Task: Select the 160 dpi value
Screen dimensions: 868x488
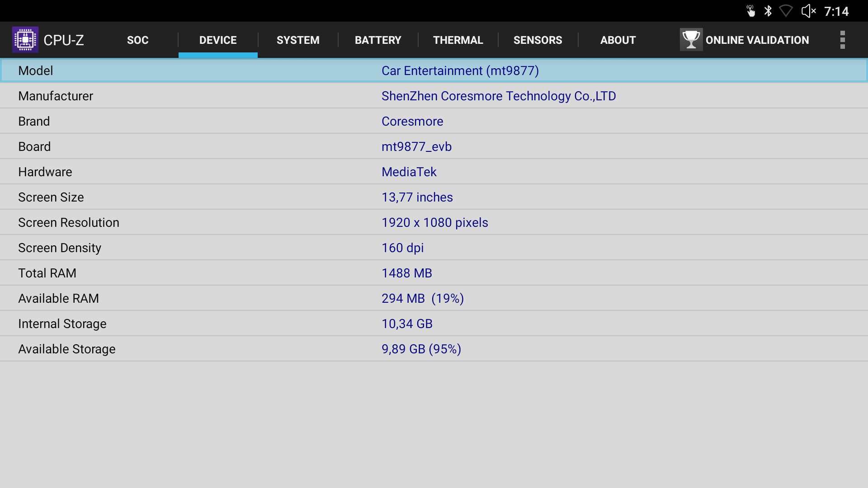Action: [x=403, y=248]
